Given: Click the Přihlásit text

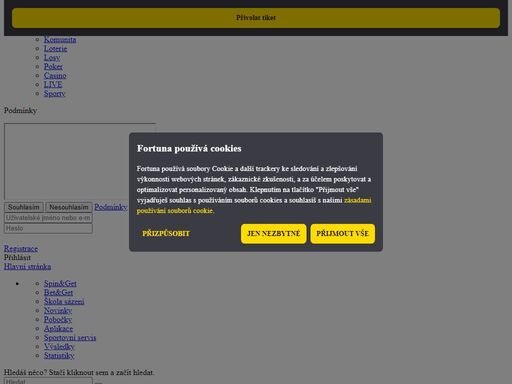Looking at the screenshot, I should point(17,258).
